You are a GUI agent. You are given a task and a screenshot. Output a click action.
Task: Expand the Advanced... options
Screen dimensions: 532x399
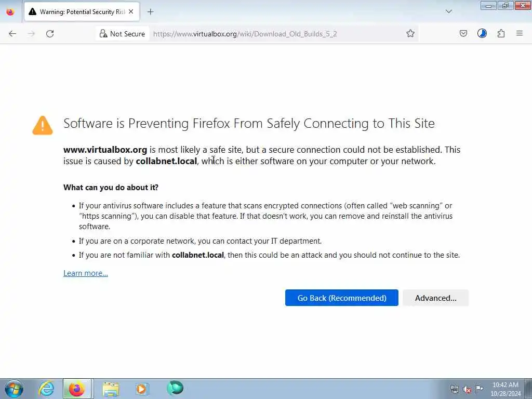pos(436,298)
